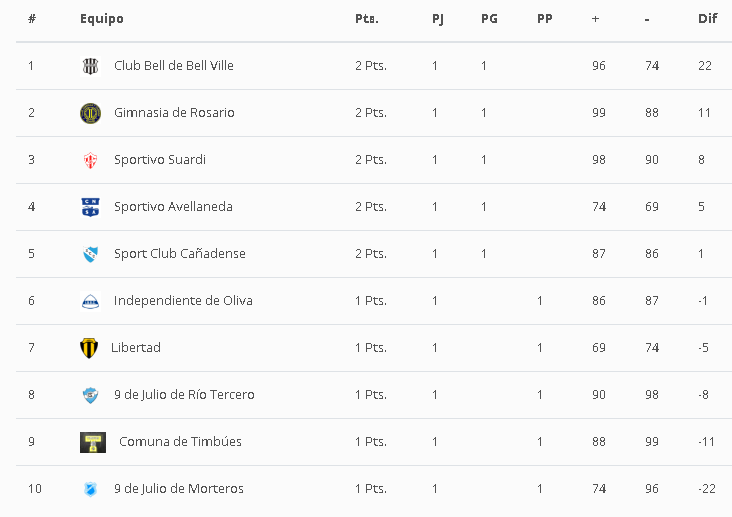Click the Club Bell de Bell Ville logo
Screen dimensions: 732x517
90,66
